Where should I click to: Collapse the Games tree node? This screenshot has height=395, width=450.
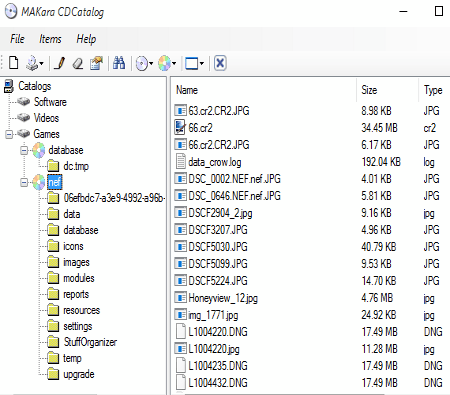point(9,134)
